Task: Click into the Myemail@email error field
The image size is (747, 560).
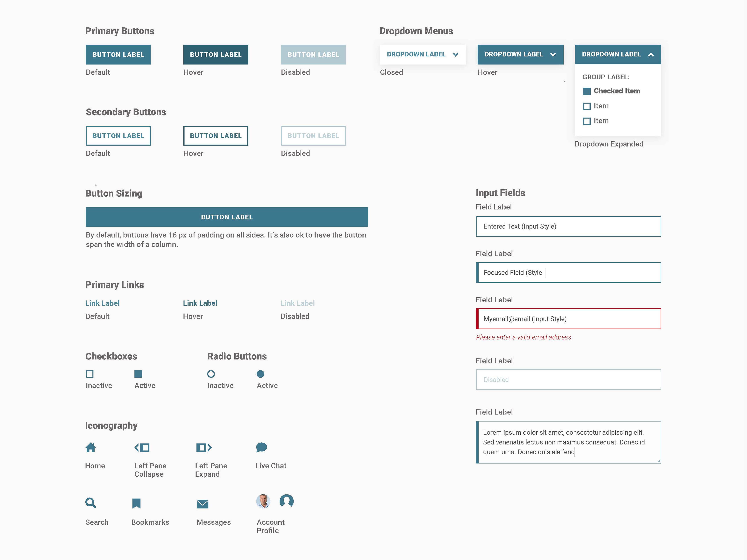Action: (x=568, y=319)
